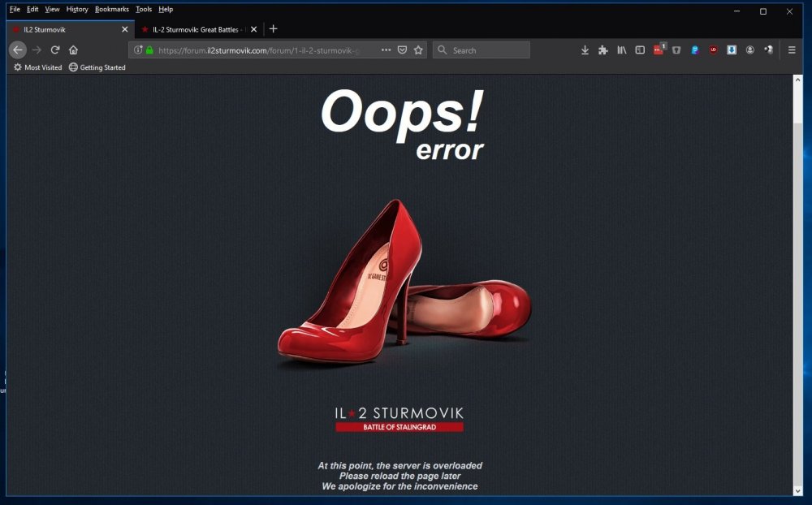The height and width of the screenshot is (505, 812).
Task: Navigate back with the back arrow
Action: [x=18, y=50]
